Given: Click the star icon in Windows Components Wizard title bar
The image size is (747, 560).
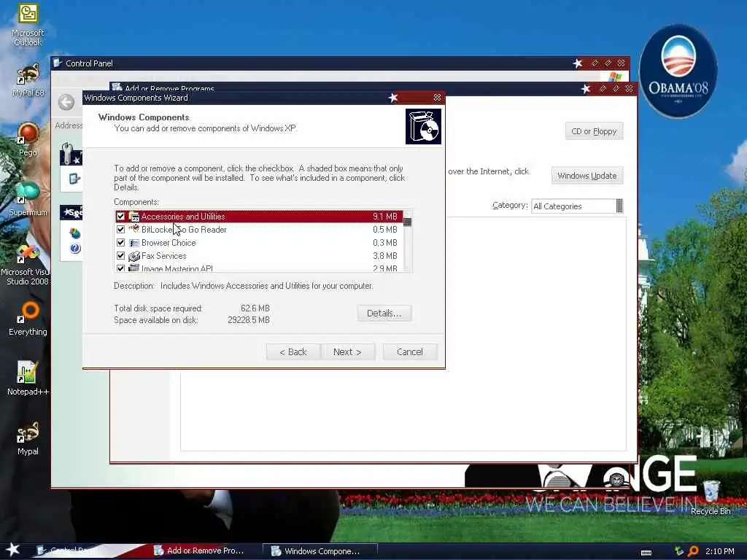Looking at the screenshot, I should tap(393, 98).
